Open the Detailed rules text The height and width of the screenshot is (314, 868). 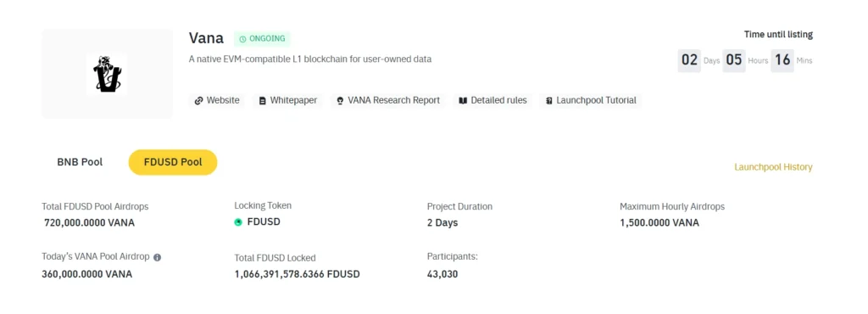pyautogui.click(x=498, y=101)
